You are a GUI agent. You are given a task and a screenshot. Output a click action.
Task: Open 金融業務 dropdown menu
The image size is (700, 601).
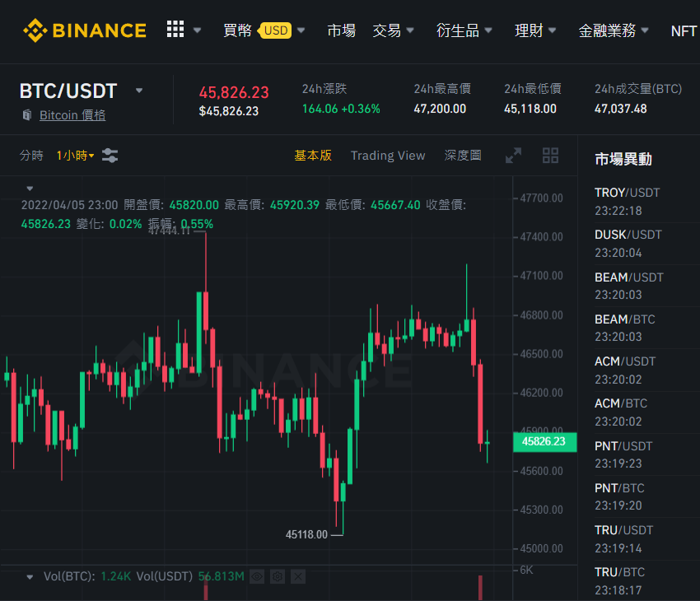pyautogui.click(x=613, y=30)
